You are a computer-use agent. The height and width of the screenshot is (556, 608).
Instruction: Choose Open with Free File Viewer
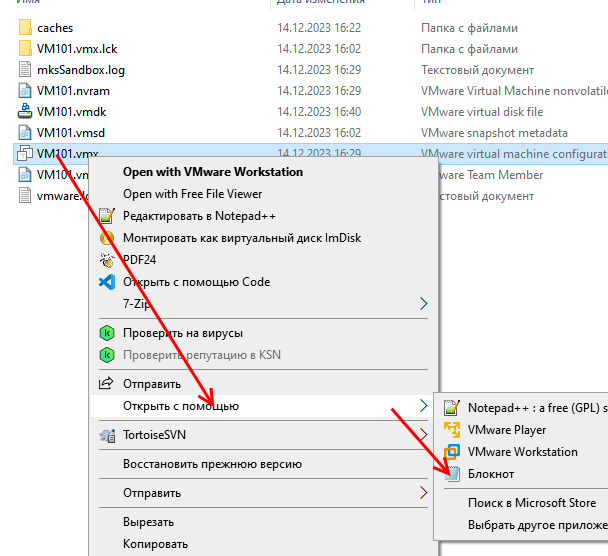coord(193,194)
